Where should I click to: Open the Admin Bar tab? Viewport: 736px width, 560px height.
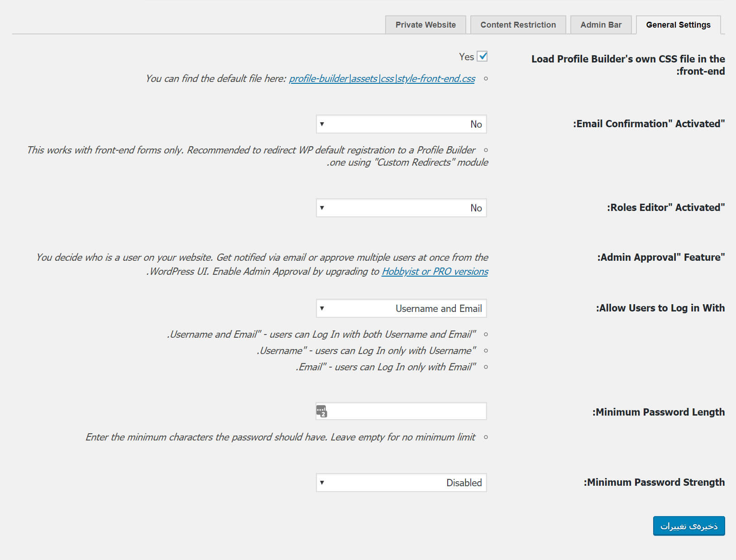click(x=601, y=25)
